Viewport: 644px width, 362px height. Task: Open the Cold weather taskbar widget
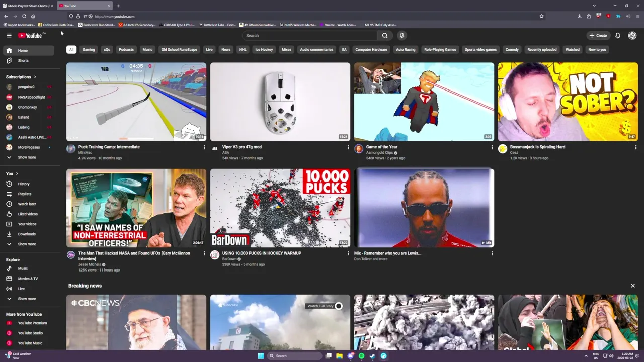pyautogui.click(x=19, y=356)
